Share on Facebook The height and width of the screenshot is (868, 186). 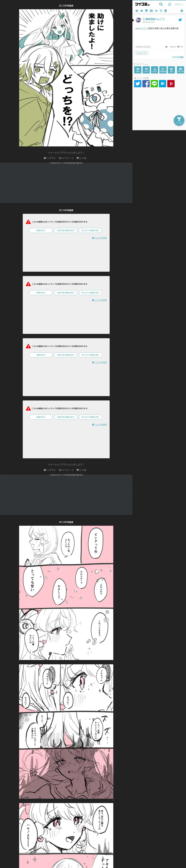(x=146, y=84)
